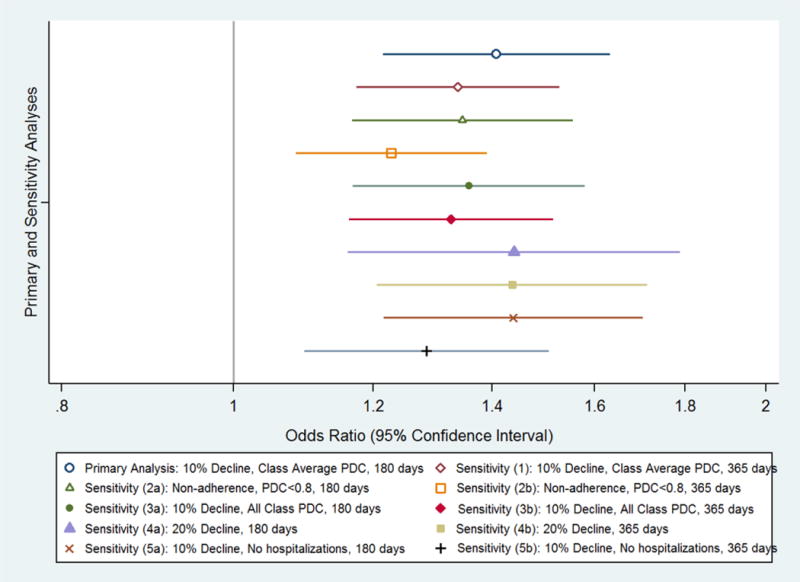Select the tan square legend icon for Sensitivity (4b)
Image resolution: width=800 pixels, height=582 pixels.
442,528
